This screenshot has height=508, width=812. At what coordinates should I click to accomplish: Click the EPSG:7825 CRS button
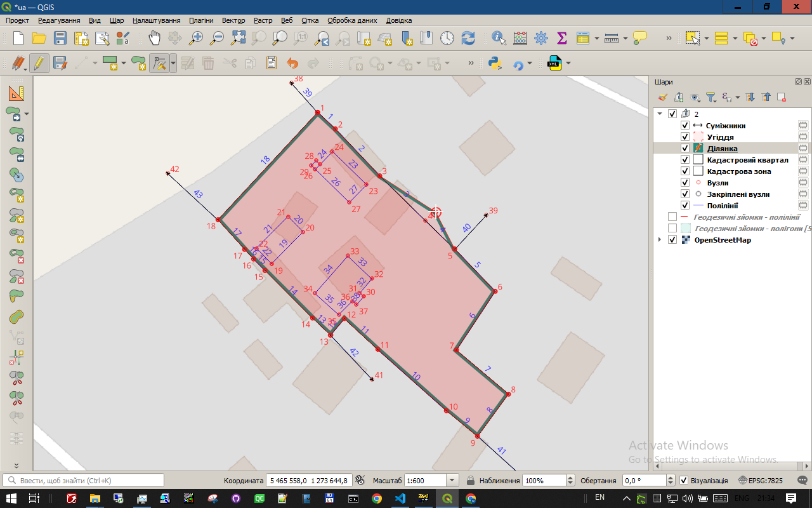[x=761, y=481]
